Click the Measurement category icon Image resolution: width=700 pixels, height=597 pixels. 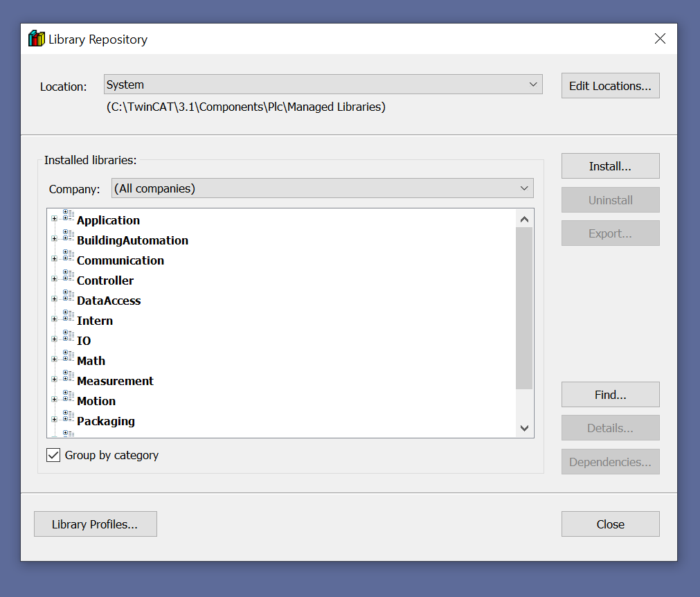(69, 376)
